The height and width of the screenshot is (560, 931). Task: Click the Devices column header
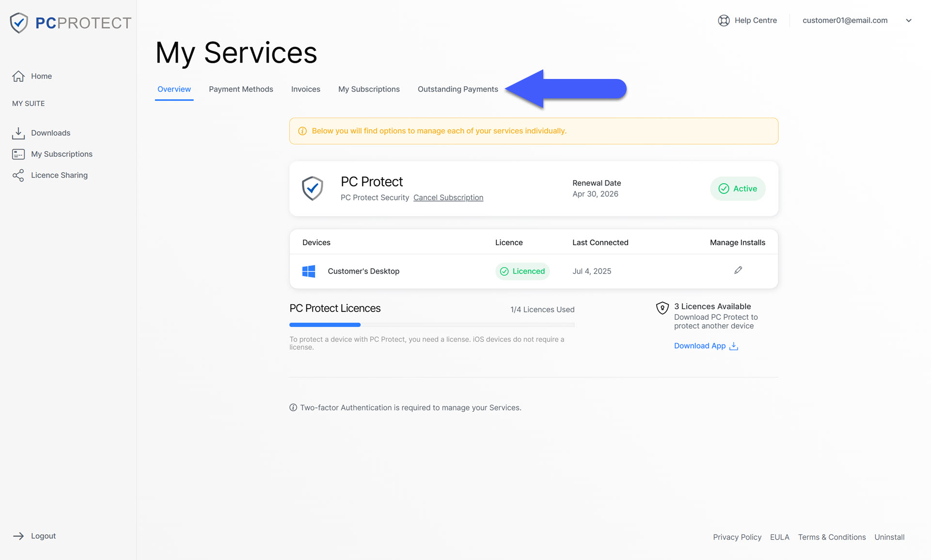[316, 243]
